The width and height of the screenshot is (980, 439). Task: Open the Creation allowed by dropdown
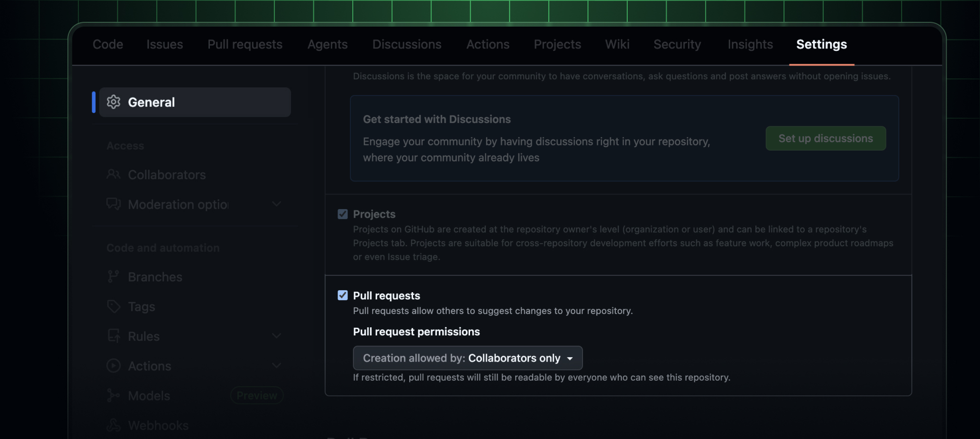point(468,358)
